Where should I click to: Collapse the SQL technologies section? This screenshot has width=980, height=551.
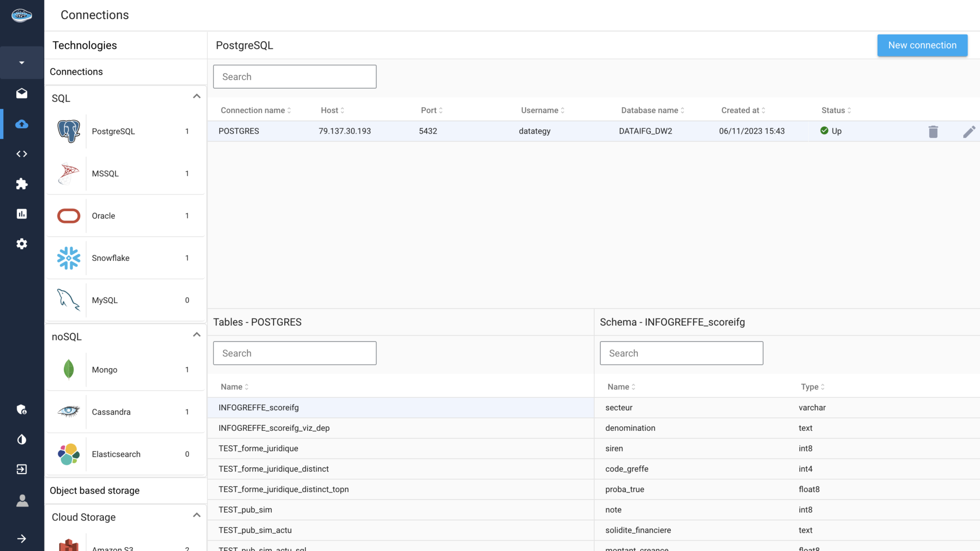(x=197, y=96)
